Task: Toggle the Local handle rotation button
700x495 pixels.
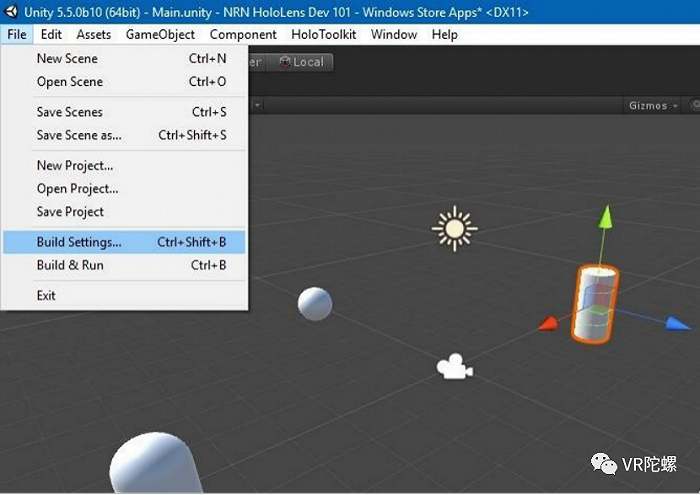Action: point(301,62)
